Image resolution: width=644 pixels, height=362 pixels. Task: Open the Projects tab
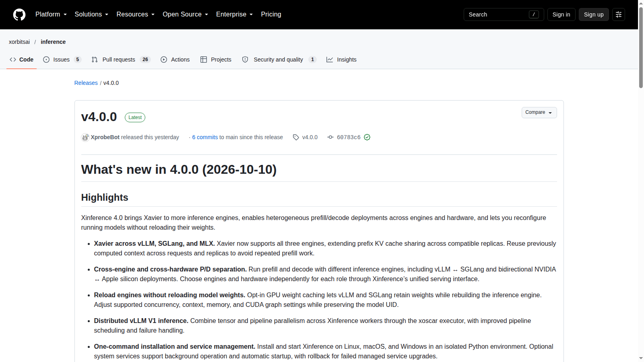pos(216,60)
